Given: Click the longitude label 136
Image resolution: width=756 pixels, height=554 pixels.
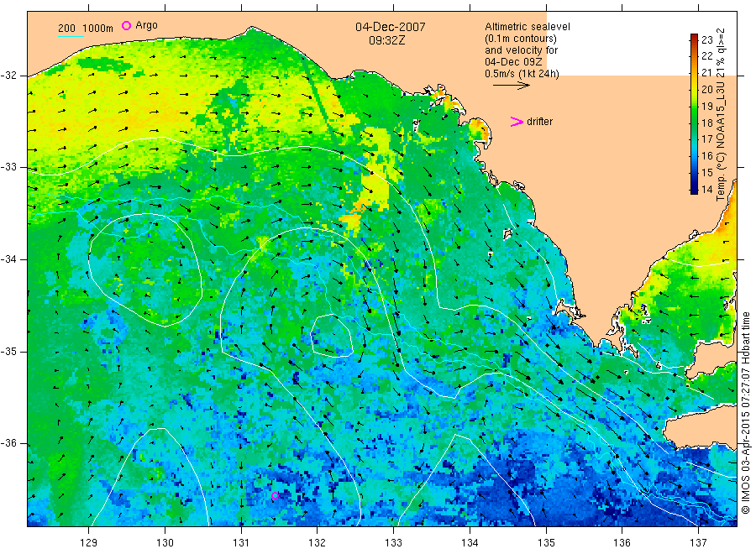Looking at the screenshot, I should tap(622, 543).
